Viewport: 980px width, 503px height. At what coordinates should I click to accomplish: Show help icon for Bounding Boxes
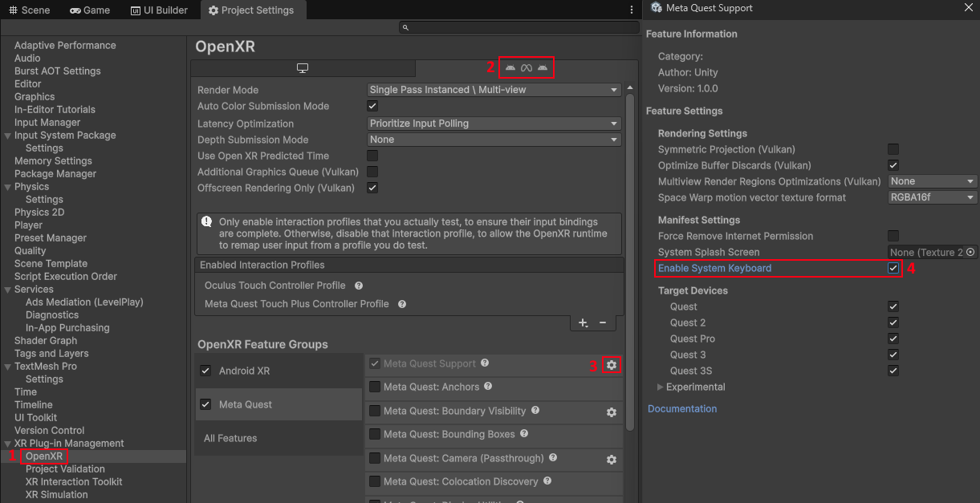click(524, 434)
